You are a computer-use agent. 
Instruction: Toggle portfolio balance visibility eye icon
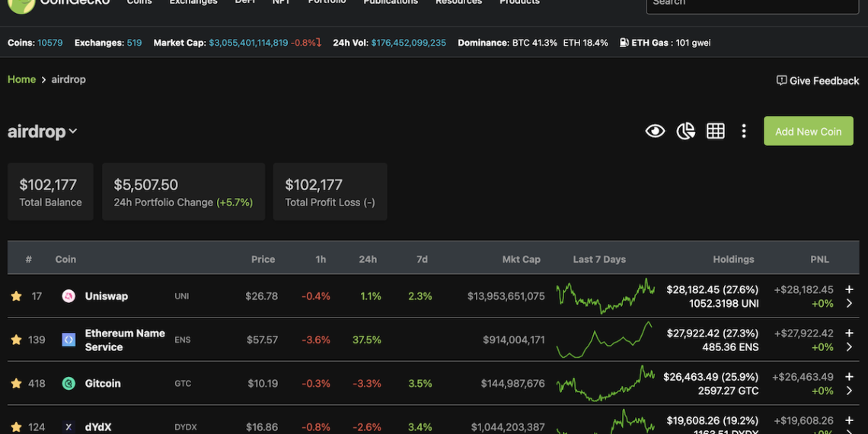point(655,131)
